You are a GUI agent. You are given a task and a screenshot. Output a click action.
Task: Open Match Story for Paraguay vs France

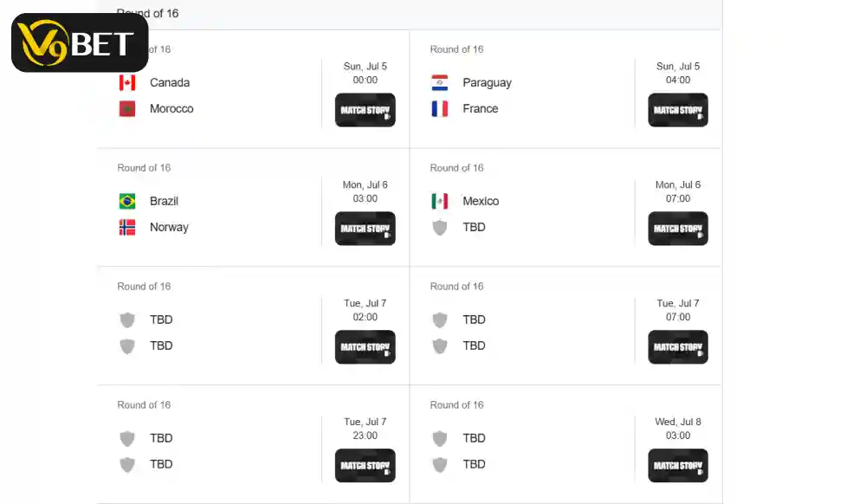678,110
